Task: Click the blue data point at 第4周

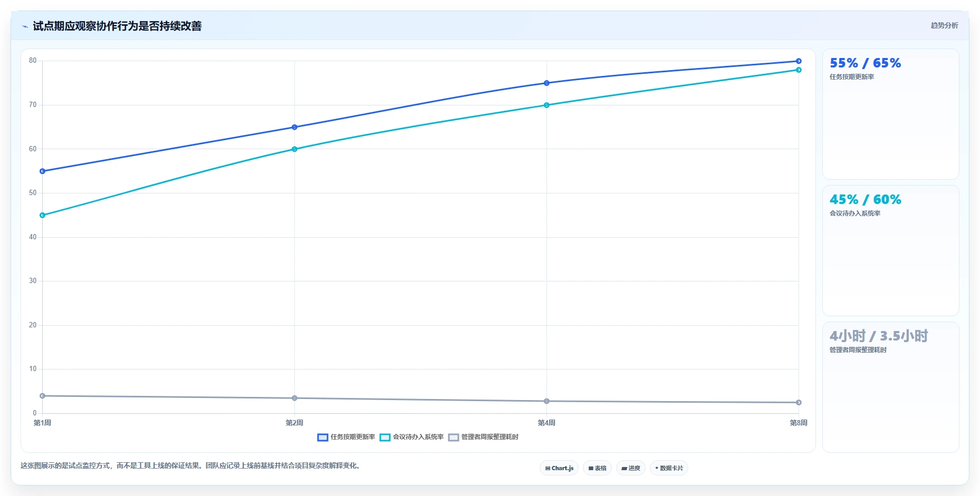Action: tap(546, 83)
